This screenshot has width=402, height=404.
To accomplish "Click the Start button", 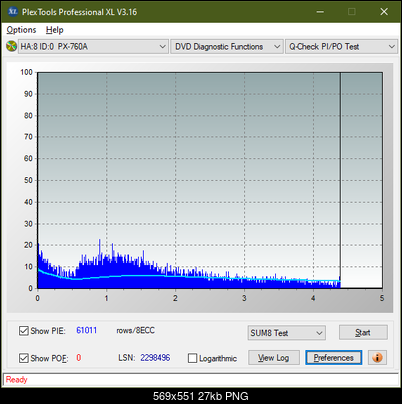I will tap(363, 332).
